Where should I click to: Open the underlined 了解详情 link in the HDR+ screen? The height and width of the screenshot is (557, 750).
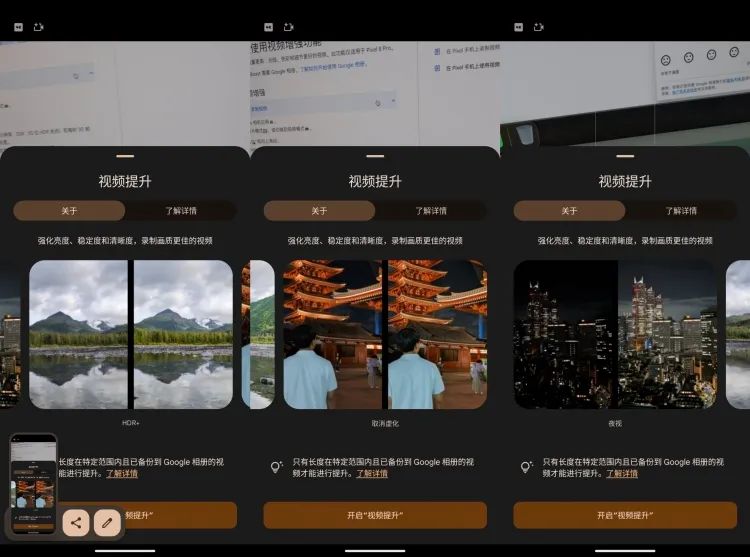[122, 473]
